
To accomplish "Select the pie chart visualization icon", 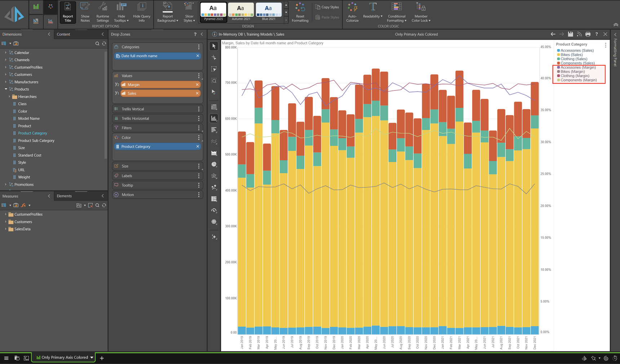I will pyautogui.click(x=214, y=164).
